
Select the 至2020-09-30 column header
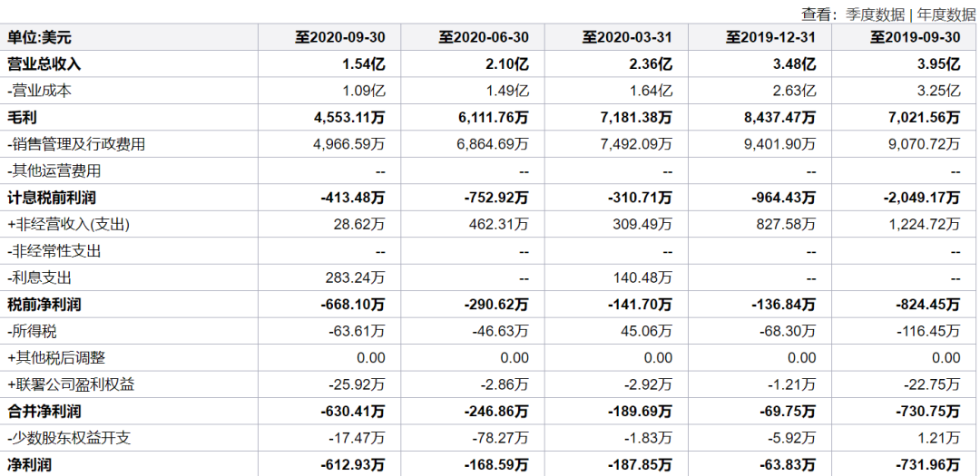[340, 37]
